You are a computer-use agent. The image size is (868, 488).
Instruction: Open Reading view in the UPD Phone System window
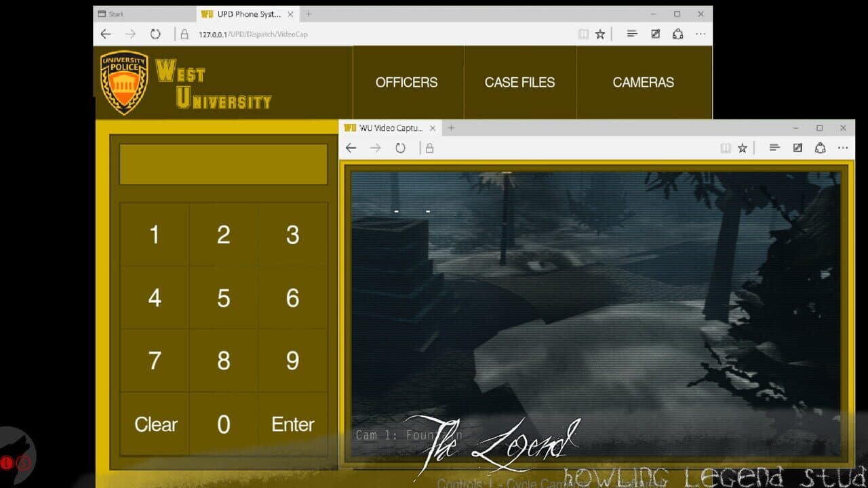coord(583,34)
